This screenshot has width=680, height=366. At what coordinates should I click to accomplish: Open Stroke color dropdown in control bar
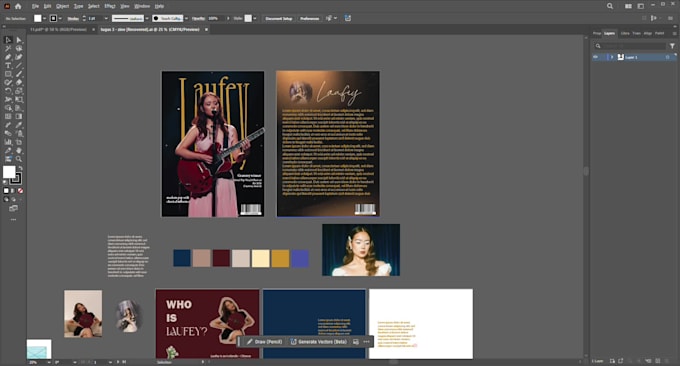[60, 19]
